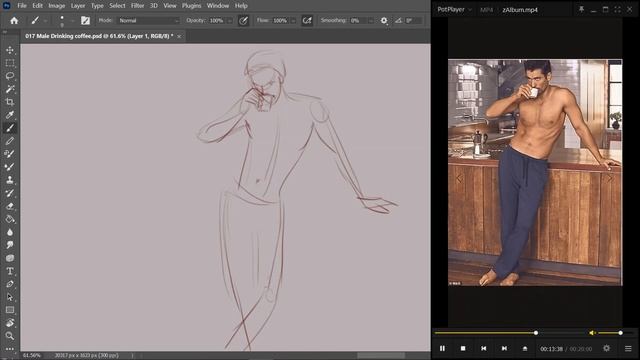The width and height of the screenshot is (640, 360).
Task: Switch to 017 Male Drinking coffee.psd tab
Action: (99, 36)
